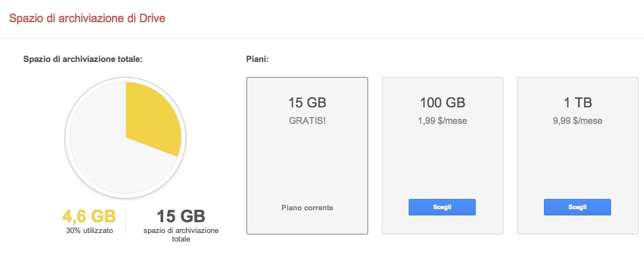
Task: Click the yellow '4,6 GB' used storage figure
Action: point(89,216)
